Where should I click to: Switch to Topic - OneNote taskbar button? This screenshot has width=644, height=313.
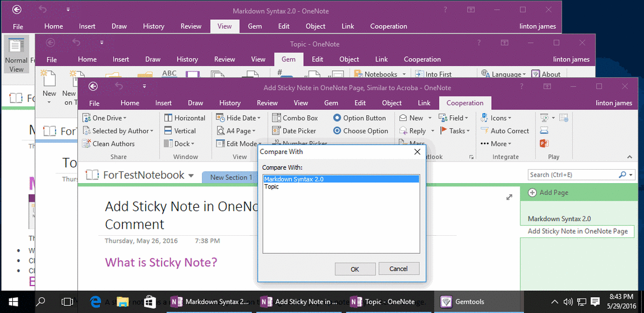(389, 302)
